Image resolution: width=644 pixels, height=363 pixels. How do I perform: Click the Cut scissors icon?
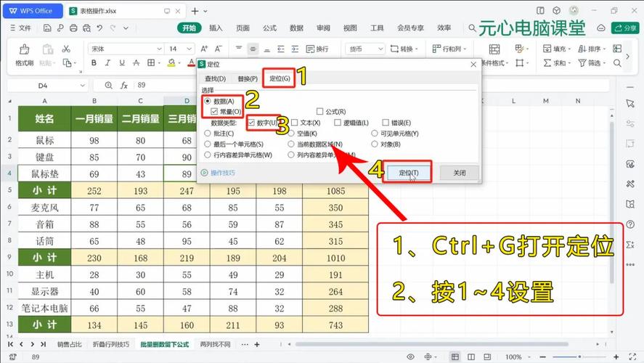66,49
